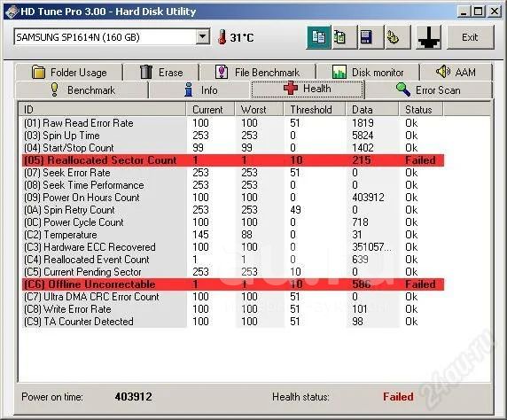Click the Worst column header
Image resolution: width=507 pixels, height=420 pixels.
[259, 110]
